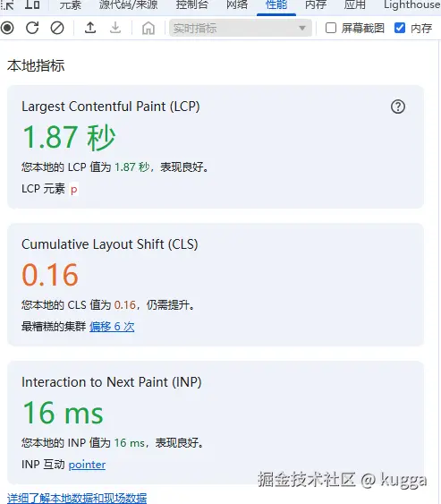
Task: Click the 最糟糕的集群 label
Action: 54,327
